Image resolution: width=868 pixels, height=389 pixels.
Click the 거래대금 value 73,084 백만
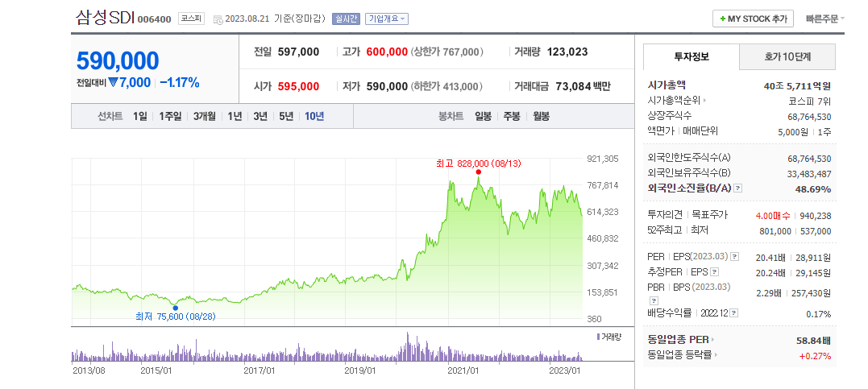point(583,86)
